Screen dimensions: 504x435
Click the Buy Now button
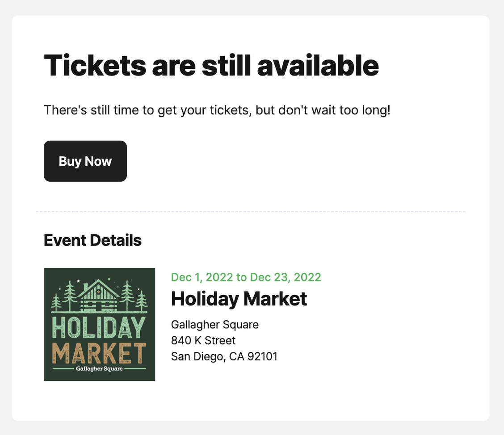tap(85, 161)
